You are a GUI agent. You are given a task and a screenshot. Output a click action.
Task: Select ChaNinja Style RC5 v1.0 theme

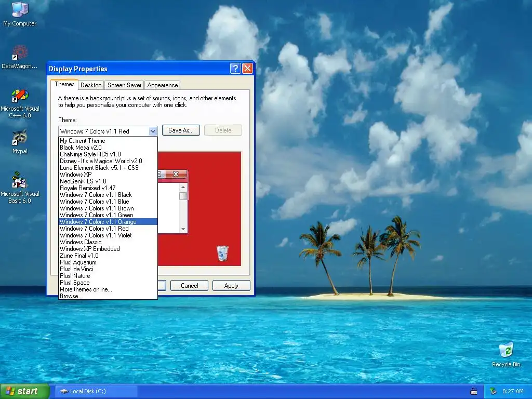click(108, 154)
